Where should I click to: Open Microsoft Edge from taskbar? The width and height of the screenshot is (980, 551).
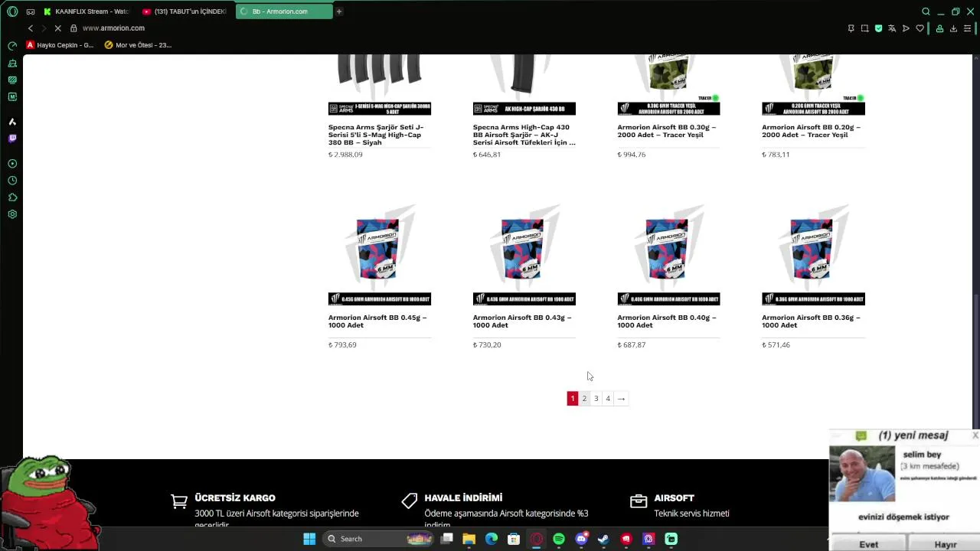click(492, 539)
